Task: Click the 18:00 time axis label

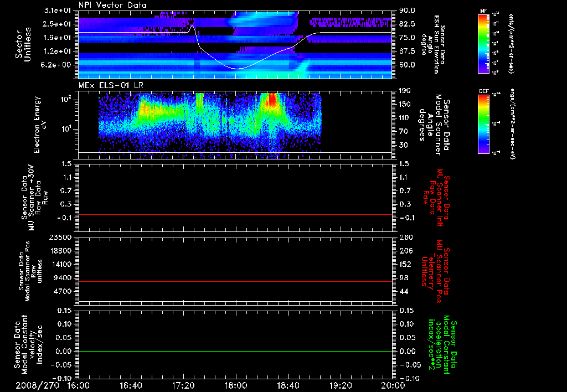Action: click(x=236, y=385)
